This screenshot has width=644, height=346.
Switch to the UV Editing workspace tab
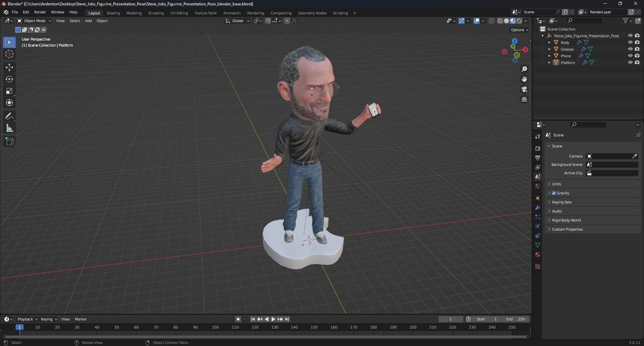pos(179,13)
